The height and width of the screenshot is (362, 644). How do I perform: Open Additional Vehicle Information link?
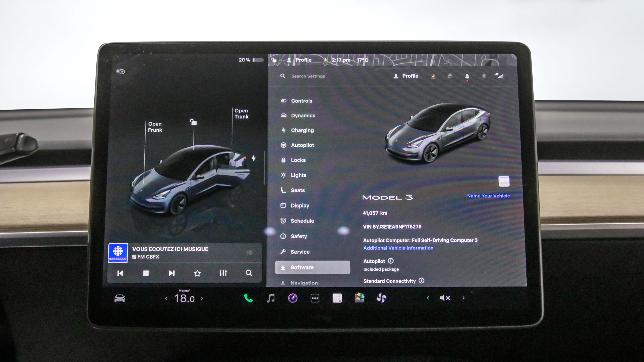398,248
